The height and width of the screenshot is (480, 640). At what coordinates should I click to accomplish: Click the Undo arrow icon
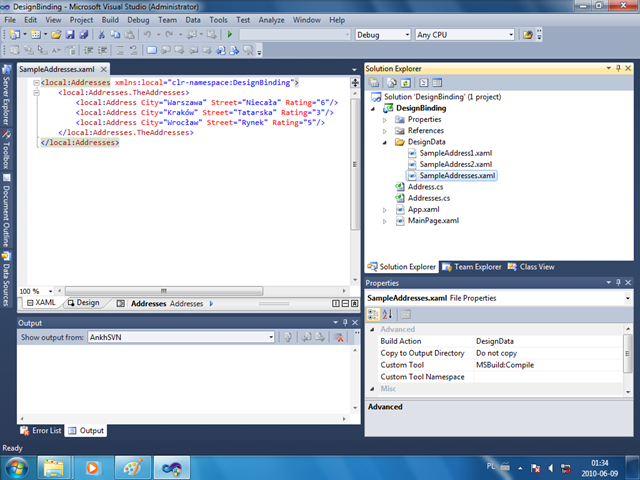[147, 35]
